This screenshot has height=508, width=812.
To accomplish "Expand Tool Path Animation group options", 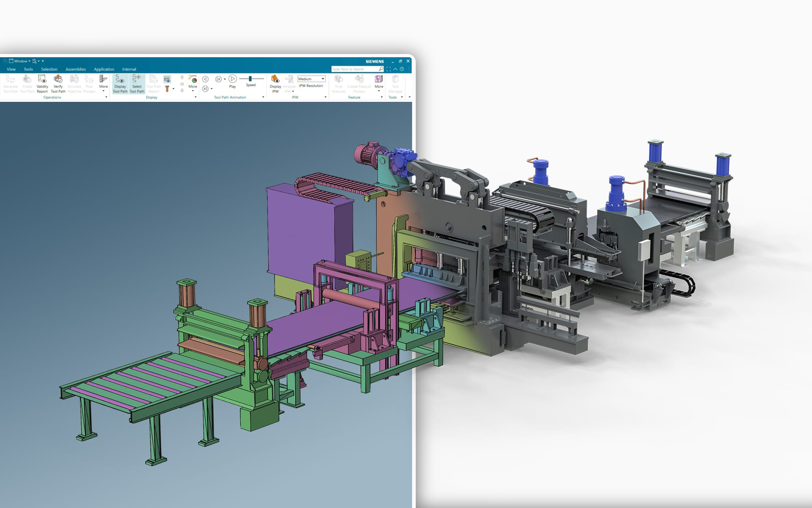I will coord(263,97).
